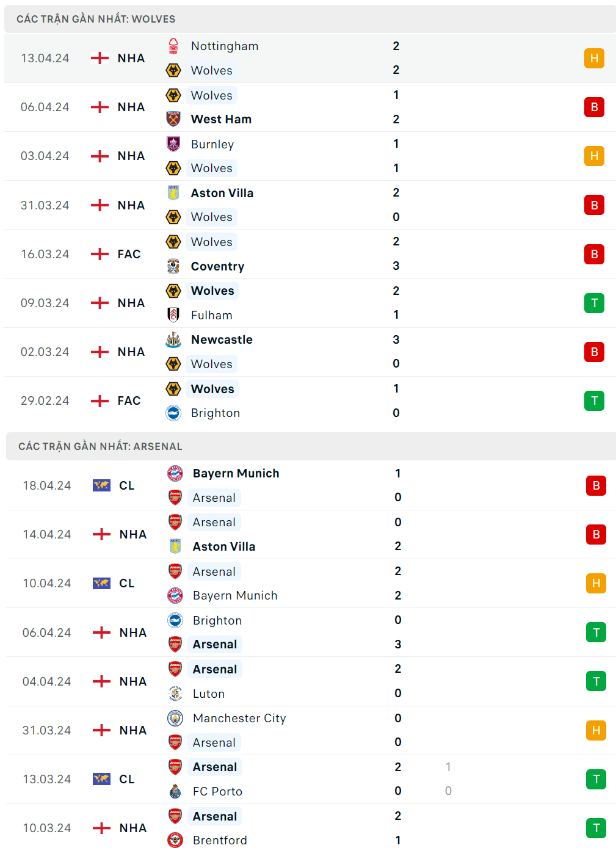This screenshot has width=616, height=848.
Task: Click the West Ham club crest
Action: point(173,119)
